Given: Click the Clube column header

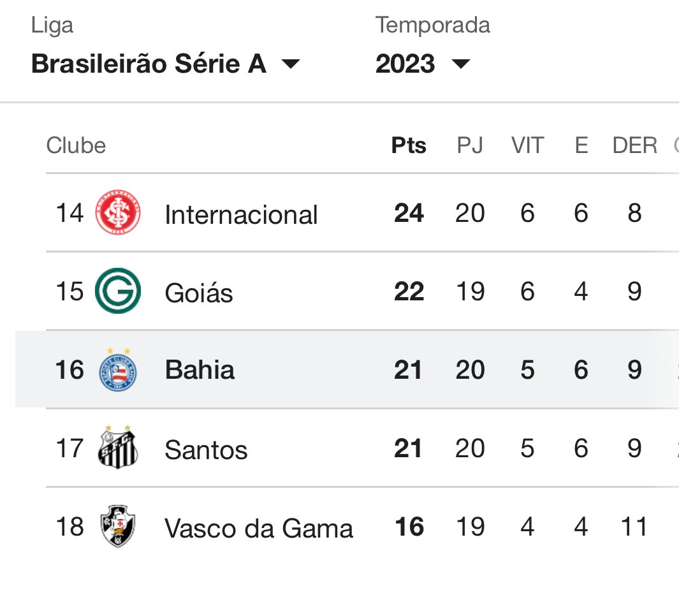Looking at the screenshot, I should pos(77,145).
